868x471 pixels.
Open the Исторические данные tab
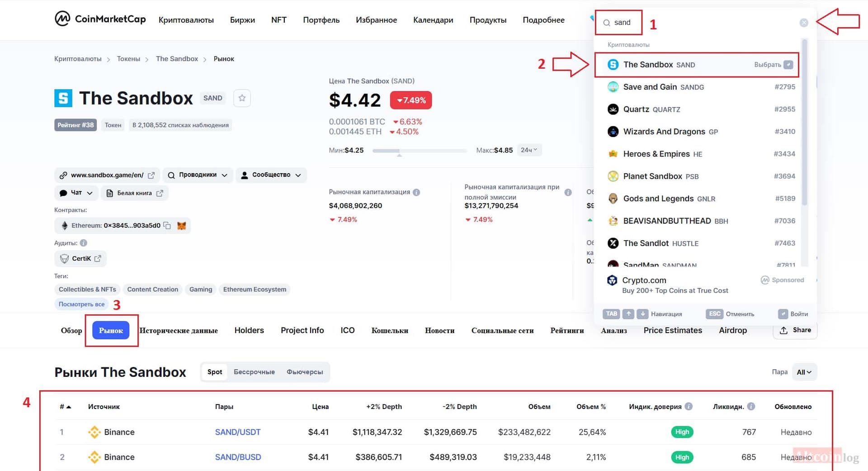pyautogui.click(x=179, y=331)
